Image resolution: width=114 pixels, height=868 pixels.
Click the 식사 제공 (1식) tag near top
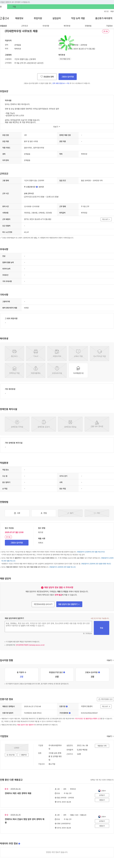pos(65,59)
